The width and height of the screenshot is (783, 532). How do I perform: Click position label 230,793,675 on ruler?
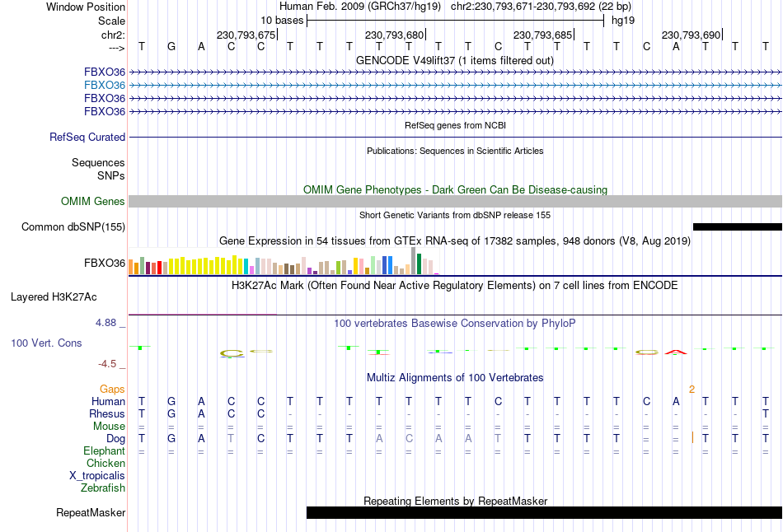coord(246,35)
